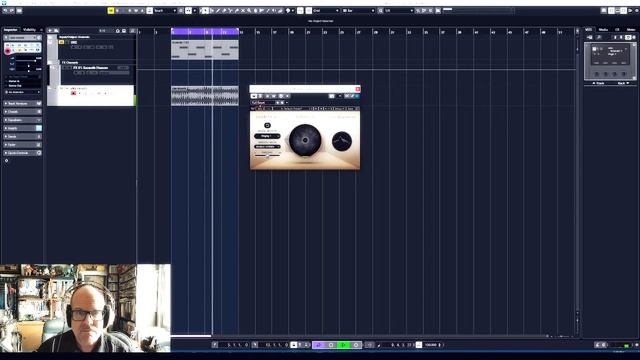640x360 pixels.
Task: Expand the Quick Controls section
Action: pos(22,153)
